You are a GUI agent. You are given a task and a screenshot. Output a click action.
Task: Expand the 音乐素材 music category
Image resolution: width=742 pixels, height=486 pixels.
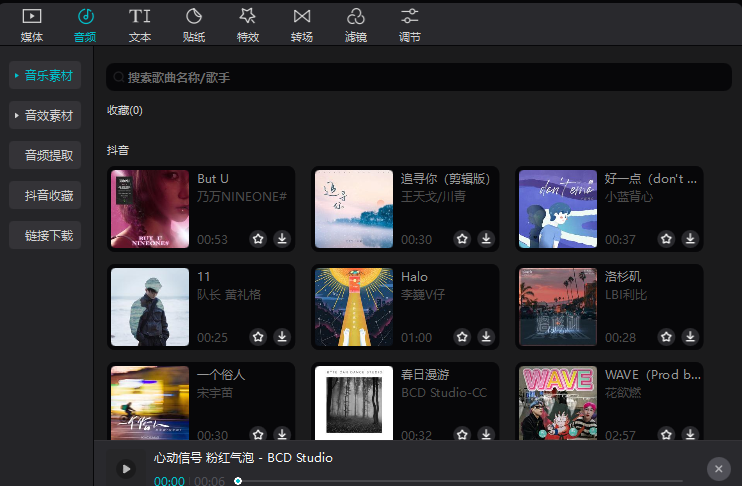[x=45, y=75]
